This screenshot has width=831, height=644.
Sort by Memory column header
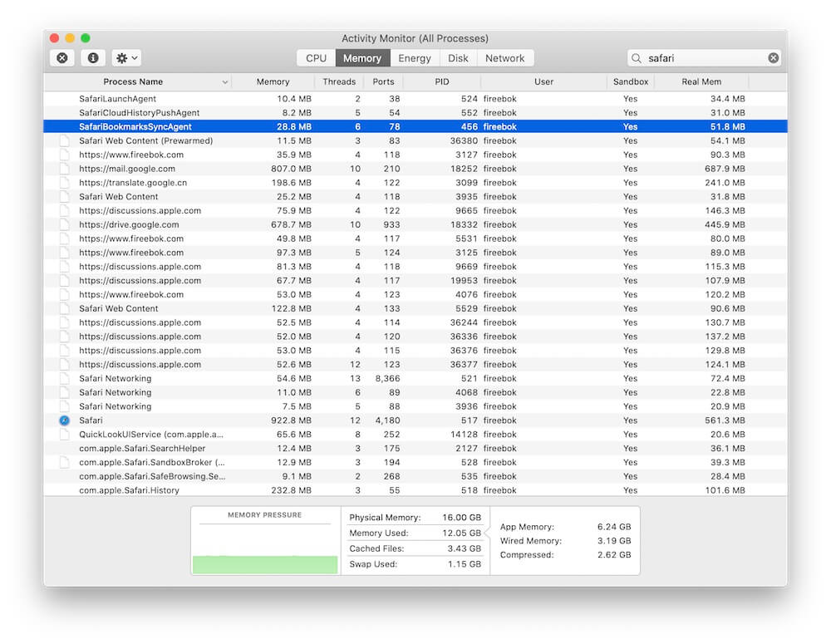(x=273, y=81)
